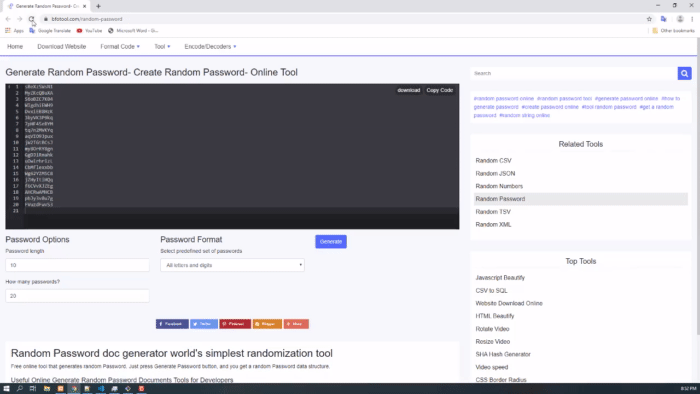Open Visual Studio Code from the taskbar

click(x=101, y=389)
